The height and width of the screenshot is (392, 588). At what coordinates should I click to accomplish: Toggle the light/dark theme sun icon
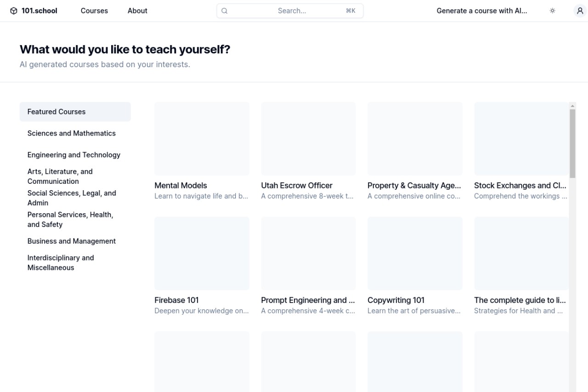point(553,11)
